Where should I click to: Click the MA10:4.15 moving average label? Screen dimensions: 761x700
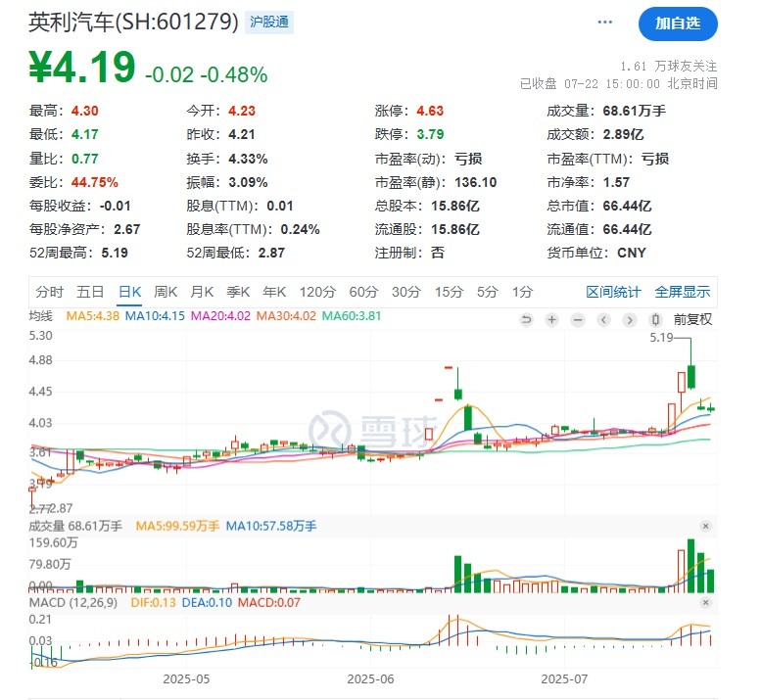point(155,316)
